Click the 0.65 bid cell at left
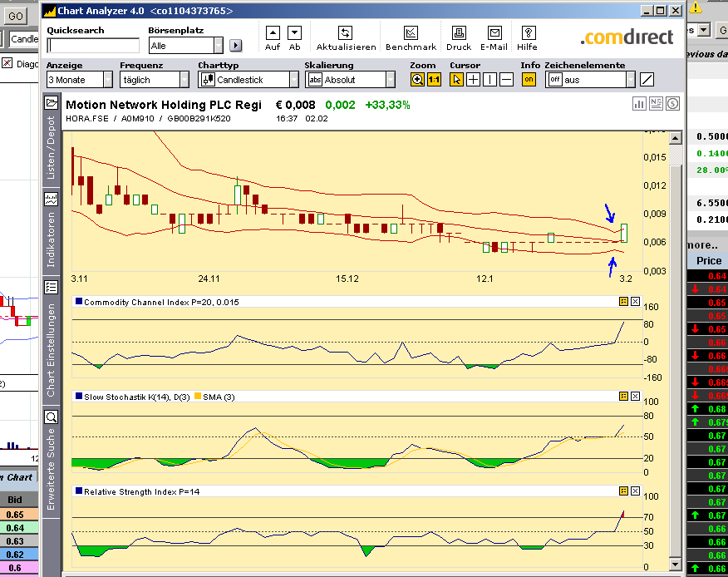 click(15, 515)
